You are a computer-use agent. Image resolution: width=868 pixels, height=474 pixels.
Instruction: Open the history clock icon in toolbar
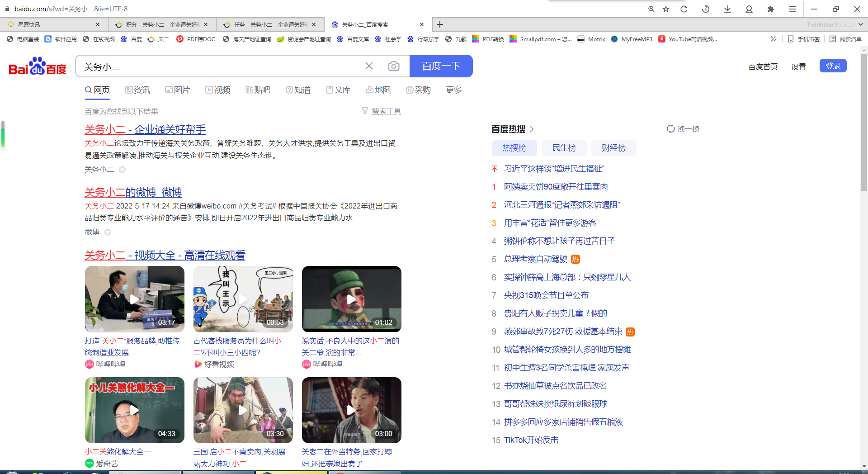point(706,9)
